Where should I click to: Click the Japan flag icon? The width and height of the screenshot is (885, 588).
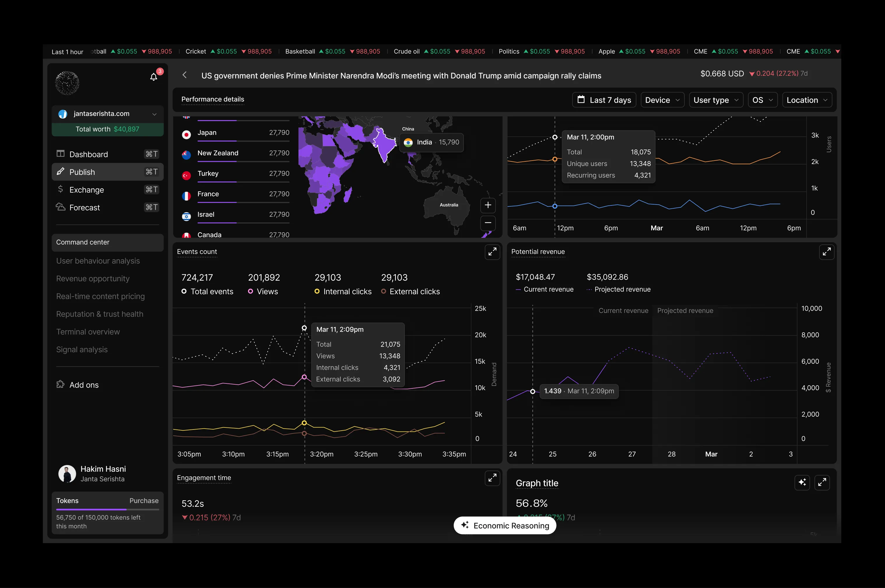pyautogui.click(x=187, y=135)
